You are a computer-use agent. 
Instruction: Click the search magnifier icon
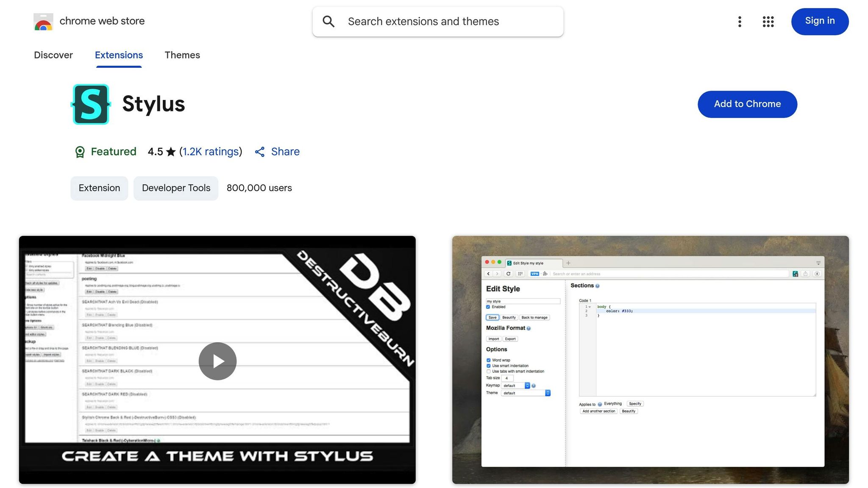(x=328, y=21)
